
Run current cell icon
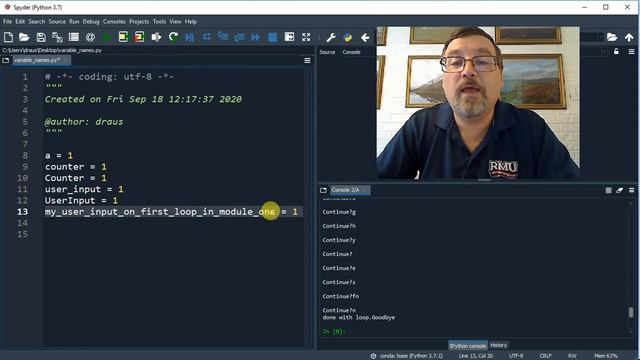123,37
